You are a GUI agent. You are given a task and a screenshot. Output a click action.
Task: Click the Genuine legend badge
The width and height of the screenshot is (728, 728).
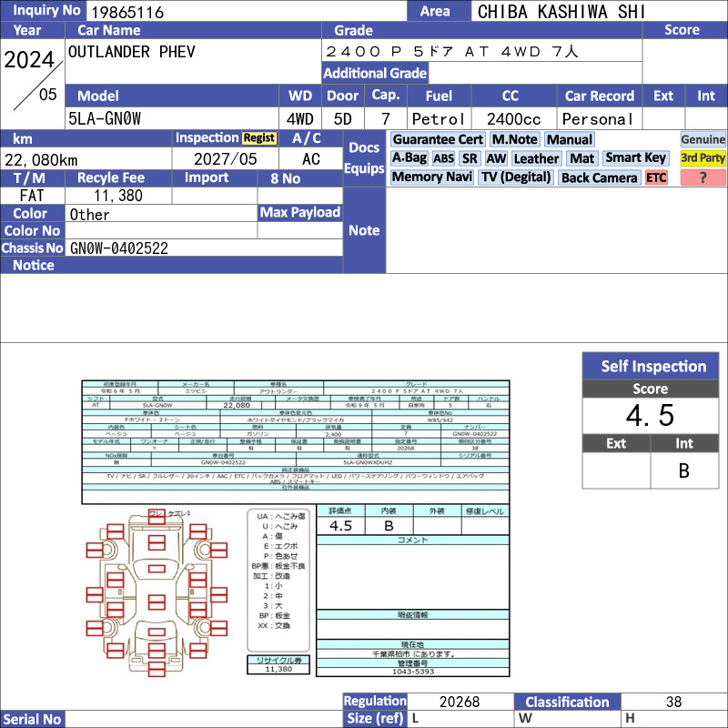(703, 139)
